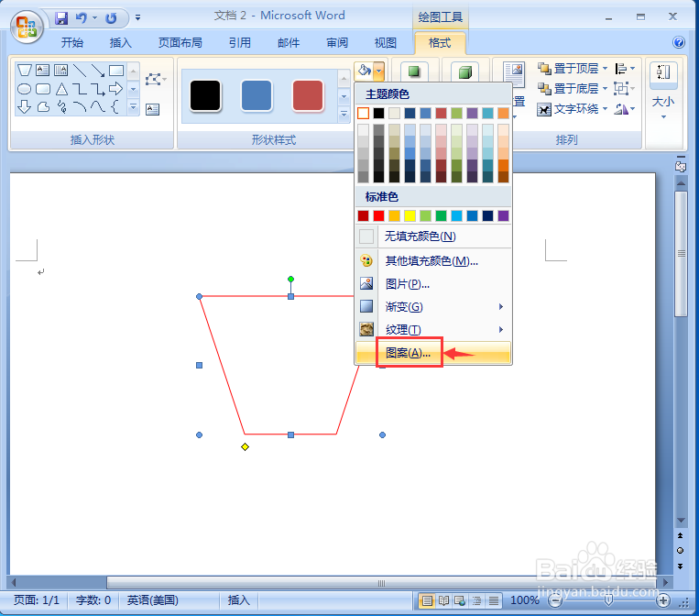Switch to draft view
699x616 pixels.
tap(494, 600)
